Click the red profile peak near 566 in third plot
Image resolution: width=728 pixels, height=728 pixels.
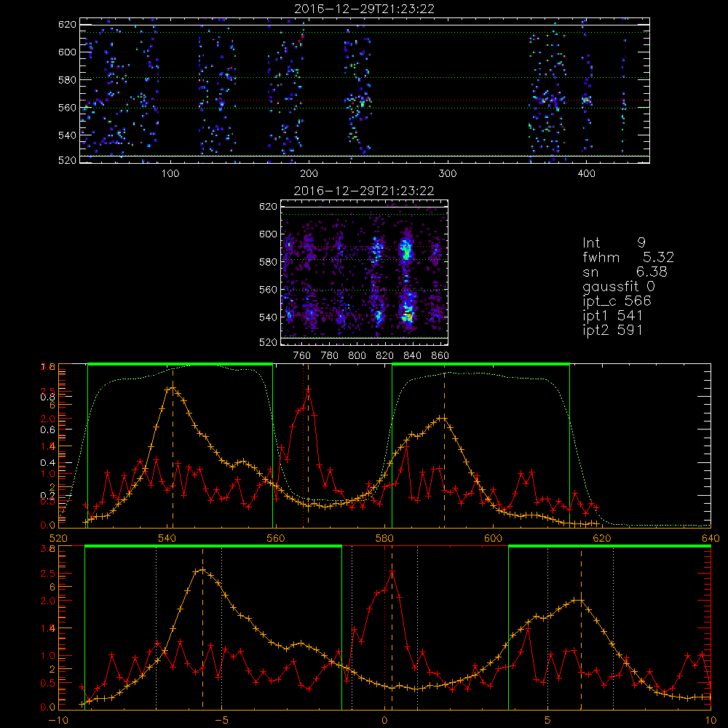coord(308,389)
